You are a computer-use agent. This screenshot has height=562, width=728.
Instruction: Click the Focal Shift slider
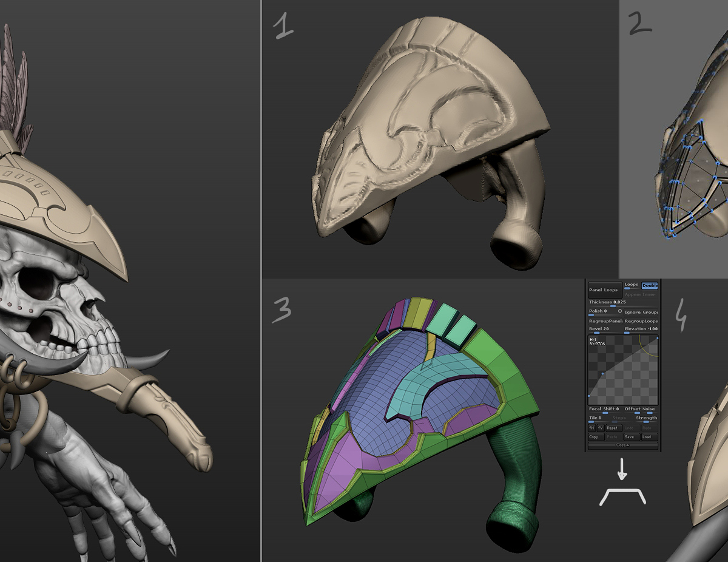tap(605, 410)
